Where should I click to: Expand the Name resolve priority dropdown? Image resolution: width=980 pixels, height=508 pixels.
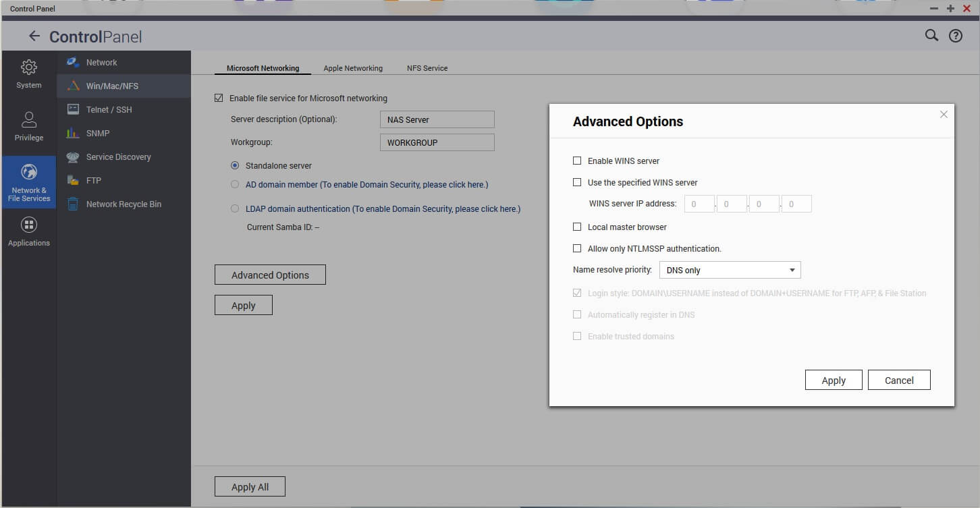[x=729, y=271]
